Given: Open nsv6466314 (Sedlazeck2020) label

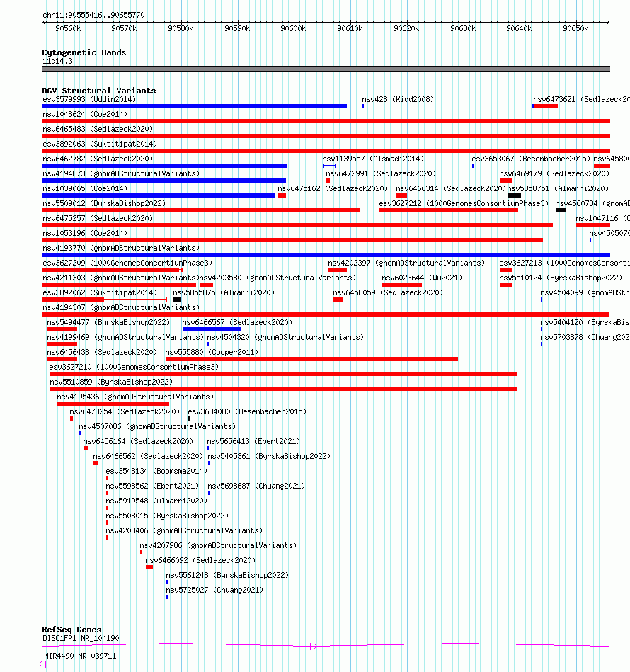Looking at the screenshot, I should pos(451,188).
